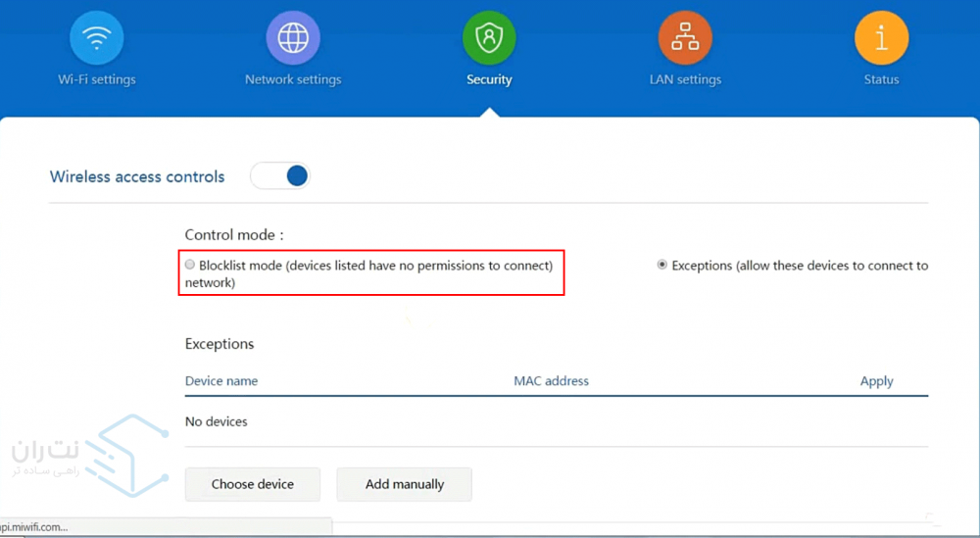This screenshot has width=980, height=538.
Task: Switch to the Wi-Fi settings text label
Action: (96, 79)
